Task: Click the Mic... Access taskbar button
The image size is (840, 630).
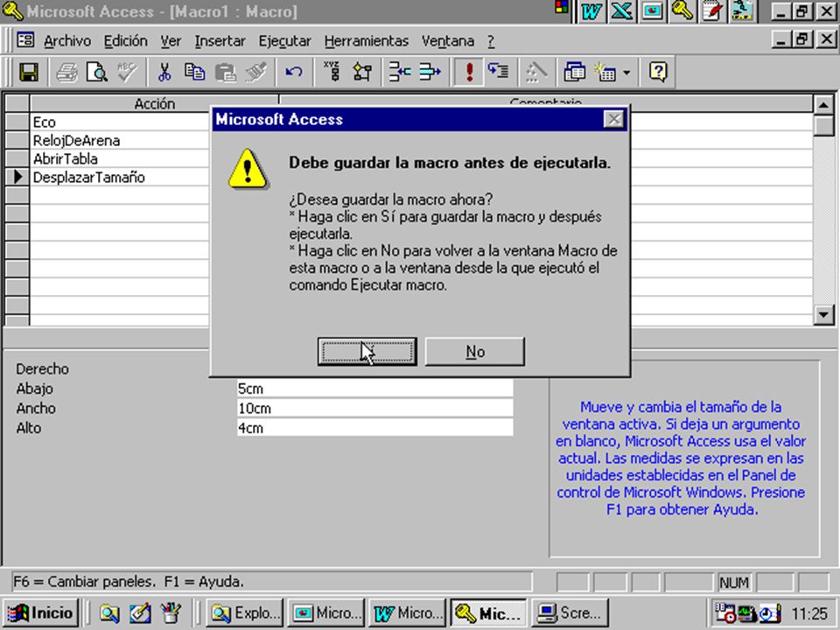Action: (x=488, y=612)
